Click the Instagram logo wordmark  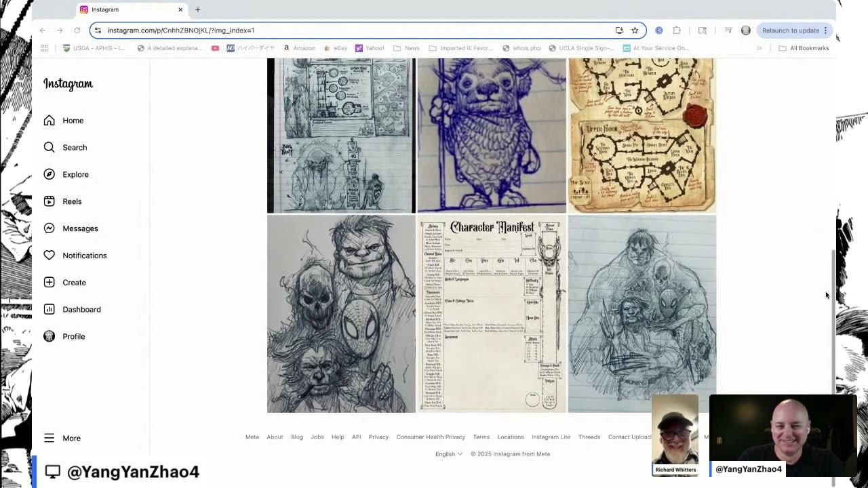tap(68, 84)
